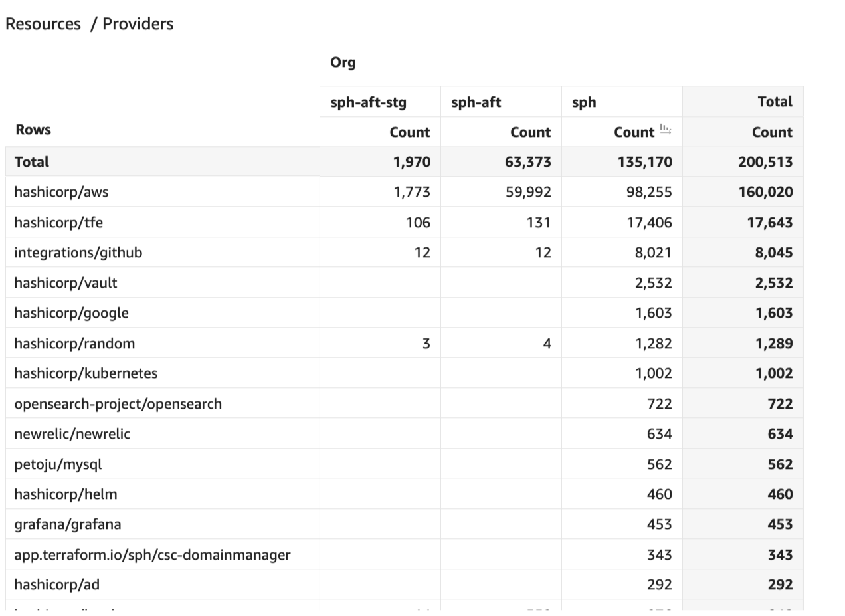The image size is (845, 616).
Task: Click hashicorp/tfe value 131
Action: click(x=539, y=223)
